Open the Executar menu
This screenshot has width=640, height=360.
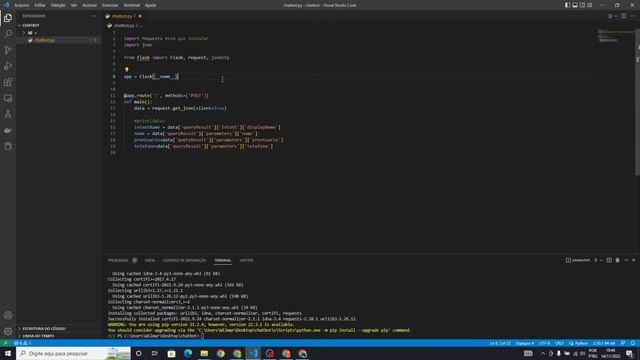coord(110,5)
